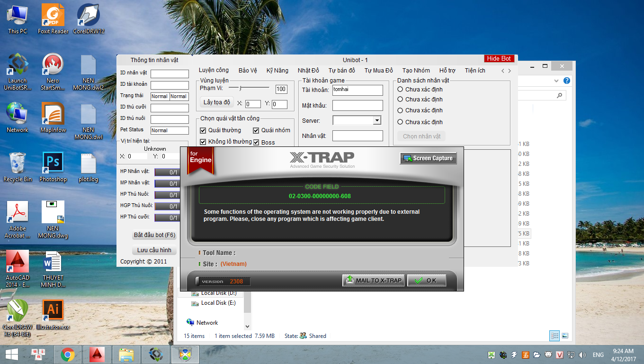Switch Explorer to details view
The image size is (644, 364).
(555, 336)
